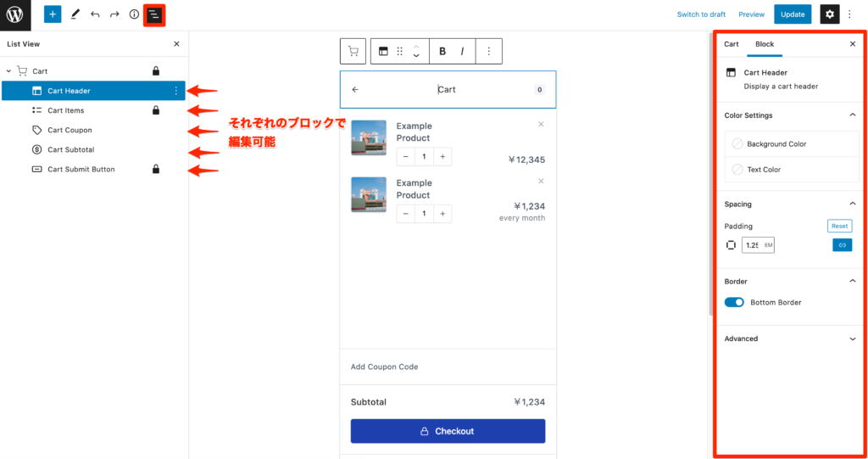
Task: Click first product quantity field
Action: tap(424, 157)
